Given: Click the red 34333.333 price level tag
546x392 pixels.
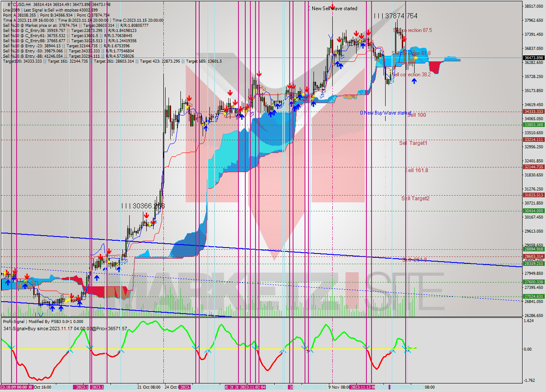Looking at the screenshot, I should [534, 112].
